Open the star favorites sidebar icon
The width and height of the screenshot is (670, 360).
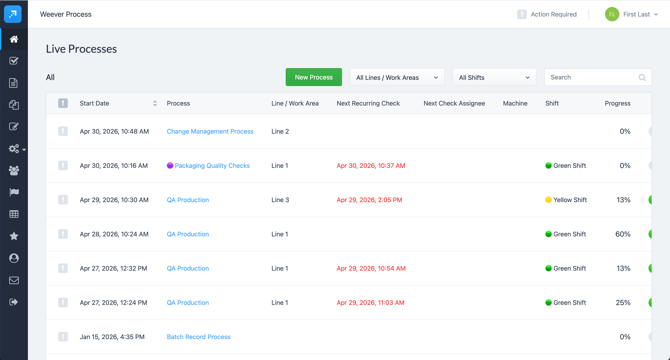pyautogui.click(x=14, y=236)
